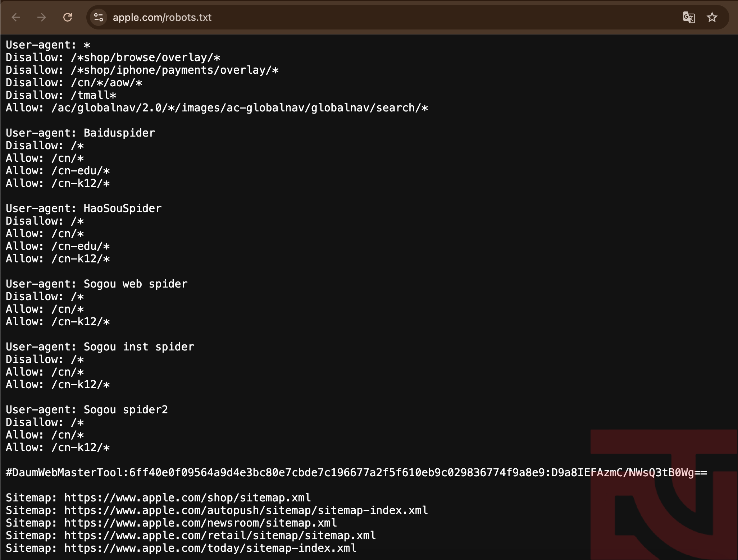The image size is (738, 560).
Task: Click 'User-agent: HaoSouSpider' line
Action: 84,208
